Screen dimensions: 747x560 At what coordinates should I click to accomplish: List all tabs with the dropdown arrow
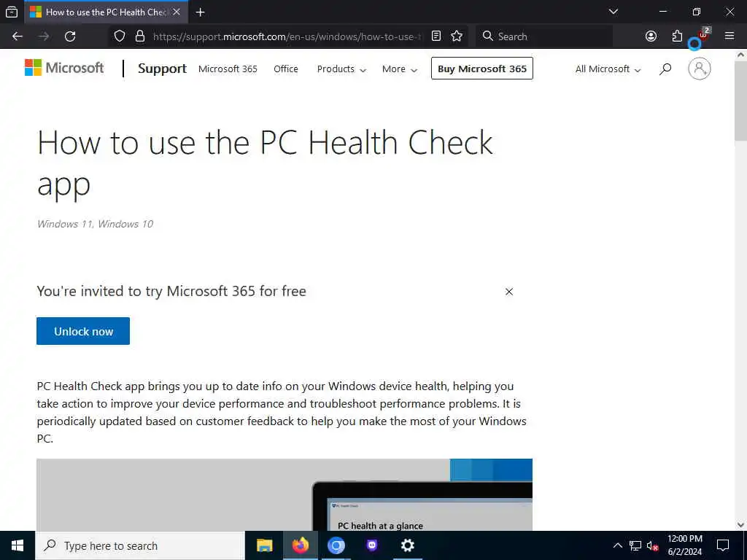click(x=614, y=12)
